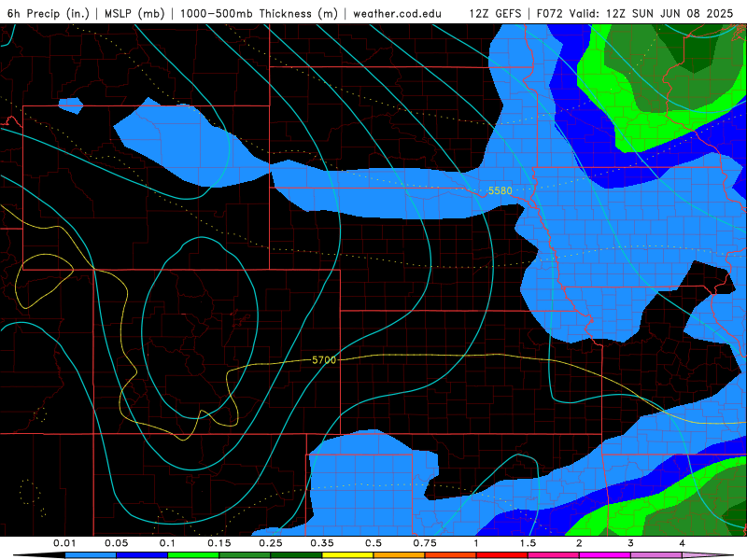The image size is (747, 560).
Task: Select the legend value 2
Action: pyautogui.click(x=579, y=543)
